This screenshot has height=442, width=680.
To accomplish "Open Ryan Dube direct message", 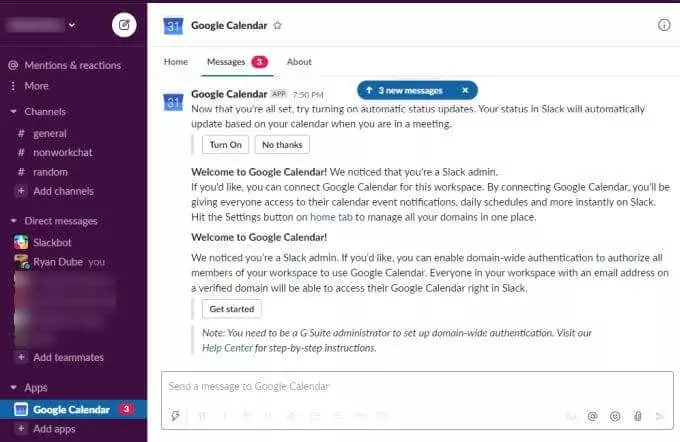I will coord(58,262).
